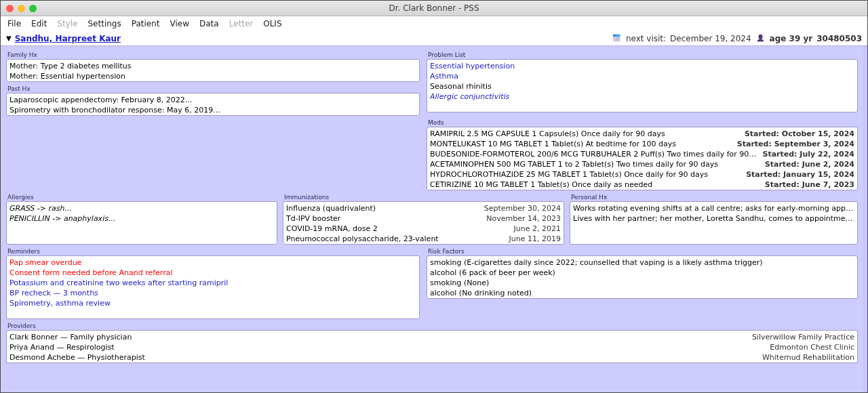Select Priya Anand — Respirologist provider
The width and height of the screenshot is (868, 393).
coord(432,348)
